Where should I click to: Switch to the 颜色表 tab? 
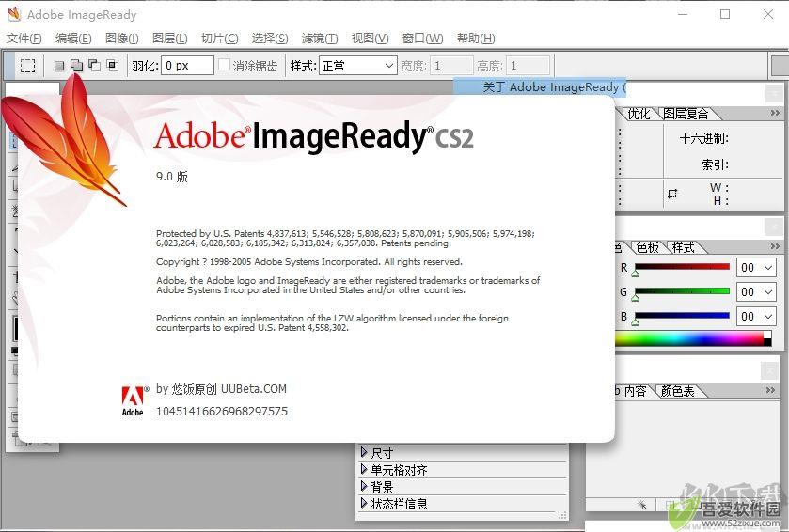[677, 391]
